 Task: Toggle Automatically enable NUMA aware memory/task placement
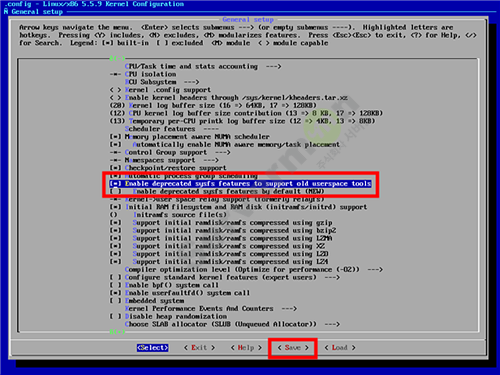coord(224,145)
